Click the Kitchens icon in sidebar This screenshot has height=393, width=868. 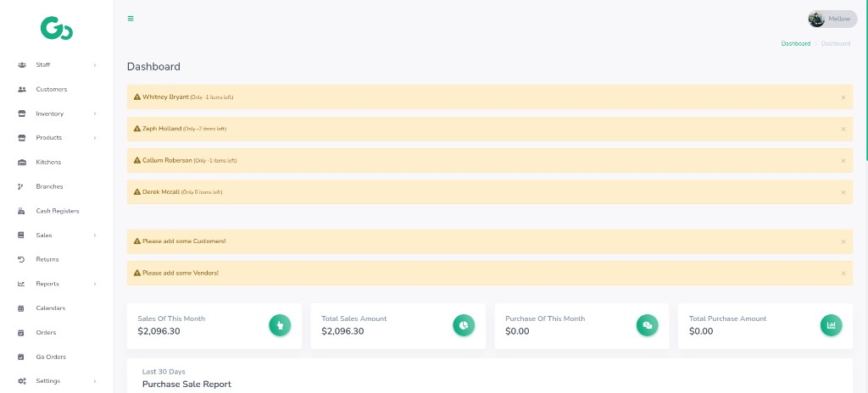pos(21,162)
